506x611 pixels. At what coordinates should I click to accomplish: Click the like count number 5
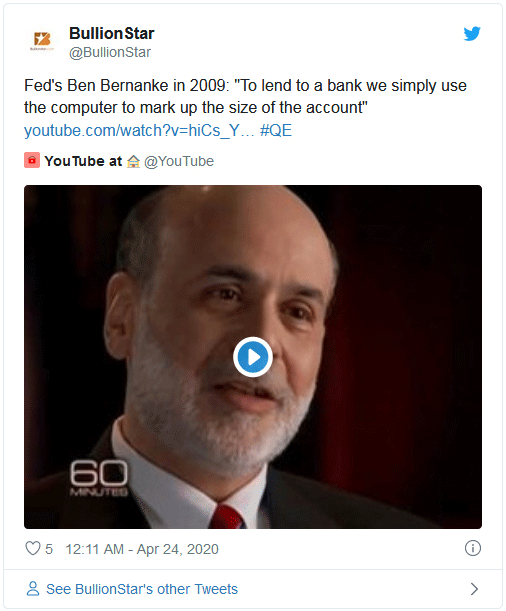click(49, 549)
